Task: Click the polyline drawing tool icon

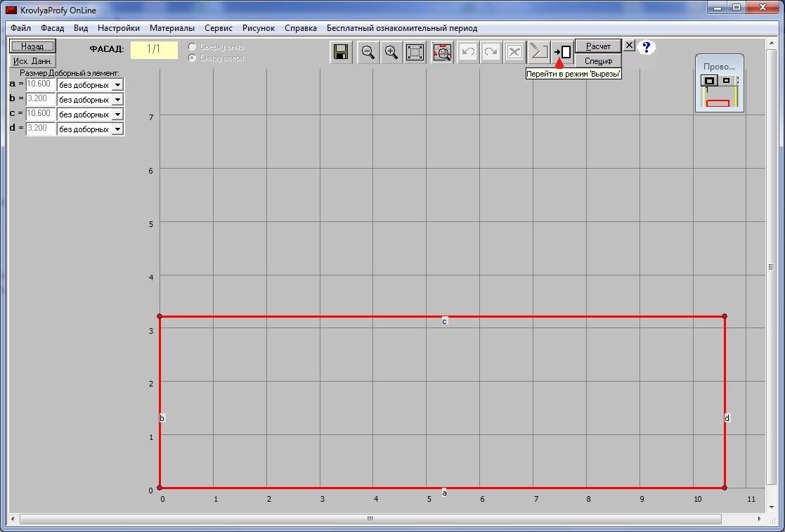Action: (539, 53)
